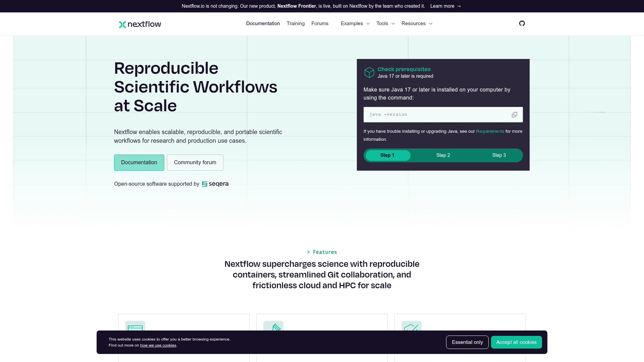The height and width of the screenshot is (362, 644).
Task: Switch to Step 2 tab
Action: click(x=443, y=155)
